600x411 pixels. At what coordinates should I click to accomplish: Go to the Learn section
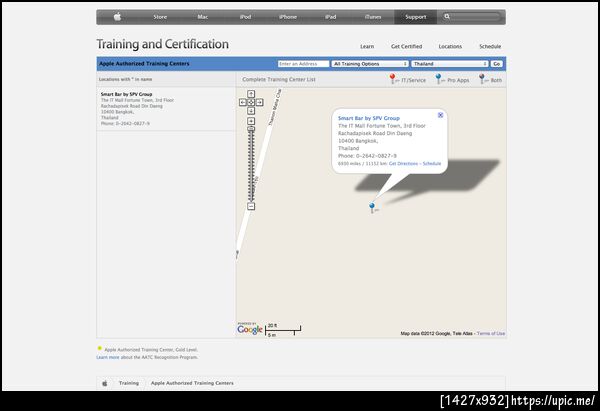coord(367,46)
